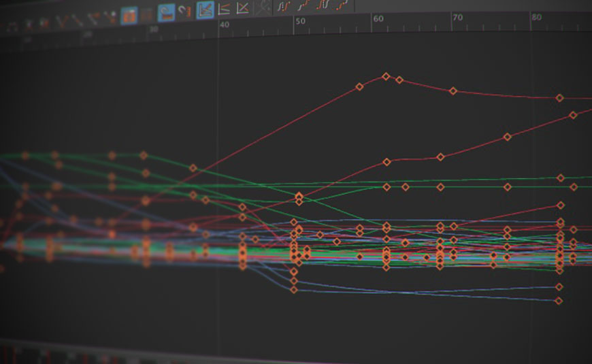Select the lowest blue curve key at frame 50
Image resolution: width=592 pixels, height=364 pixels.
[x=294, y=290]
